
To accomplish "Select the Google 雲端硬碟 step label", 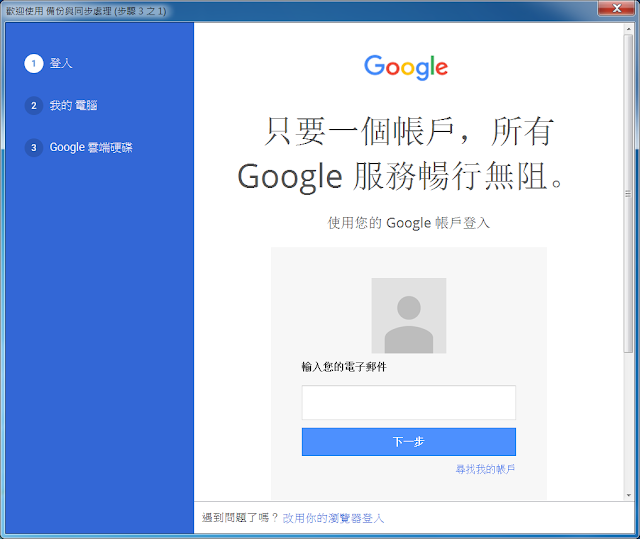I will click(91, 147).
